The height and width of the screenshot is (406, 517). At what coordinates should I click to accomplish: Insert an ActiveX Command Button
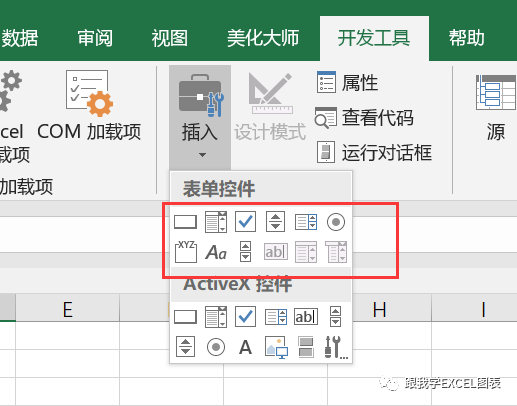[186, 317]
